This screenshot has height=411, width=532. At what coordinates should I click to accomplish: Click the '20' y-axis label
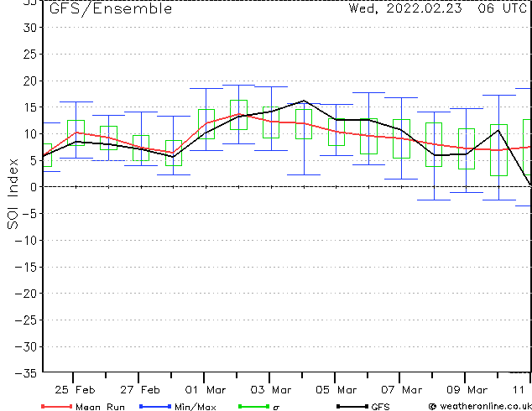29,81
